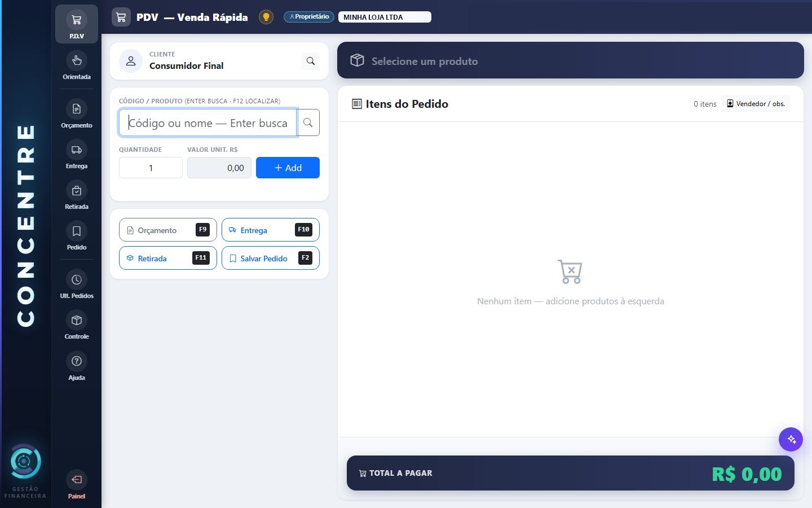Focus the product code or name field

tap(208, 122)
